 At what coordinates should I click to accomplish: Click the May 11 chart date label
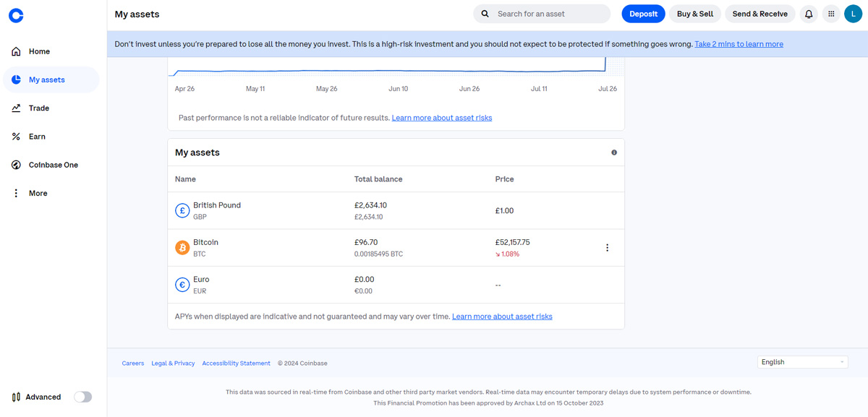(255, 89)
